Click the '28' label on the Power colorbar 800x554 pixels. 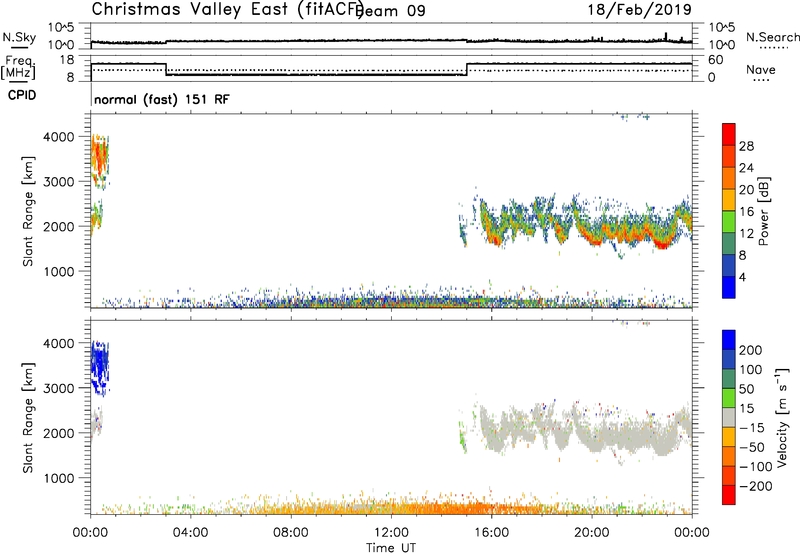click(x=746, y=146)
